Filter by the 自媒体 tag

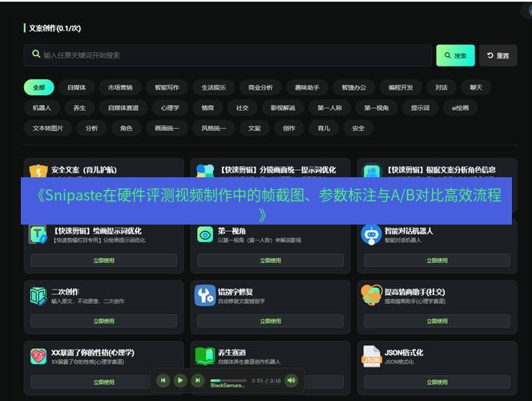[x=77, y=87]
